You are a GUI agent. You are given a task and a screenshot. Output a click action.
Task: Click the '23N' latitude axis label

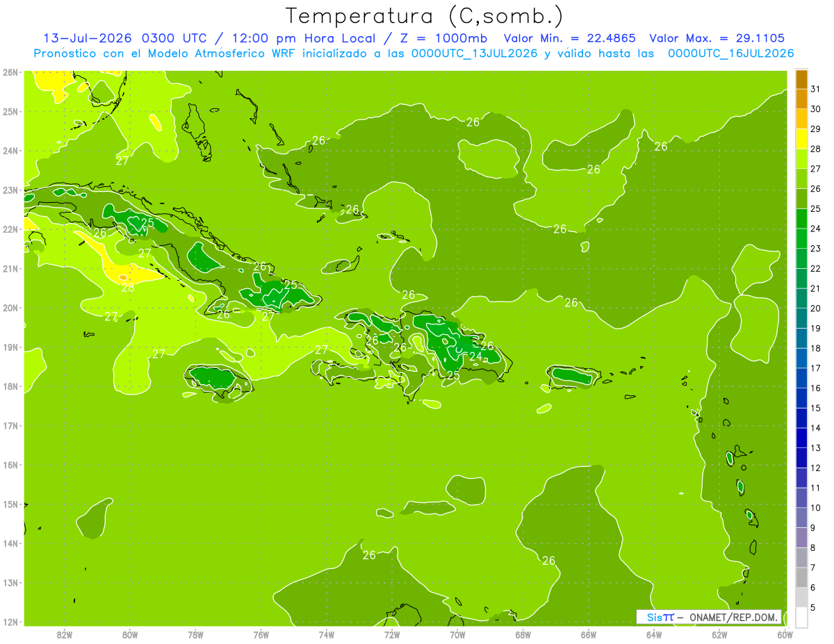coord(10,190)
